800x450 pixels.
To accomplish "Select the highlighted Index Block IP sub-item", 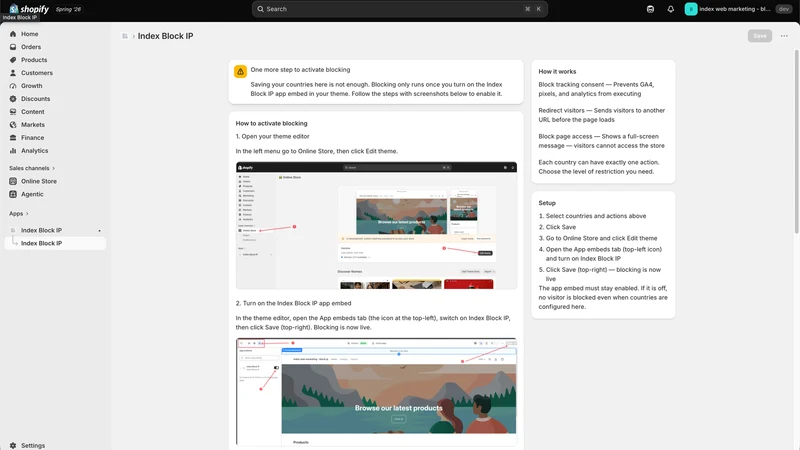I will point(55,243).
